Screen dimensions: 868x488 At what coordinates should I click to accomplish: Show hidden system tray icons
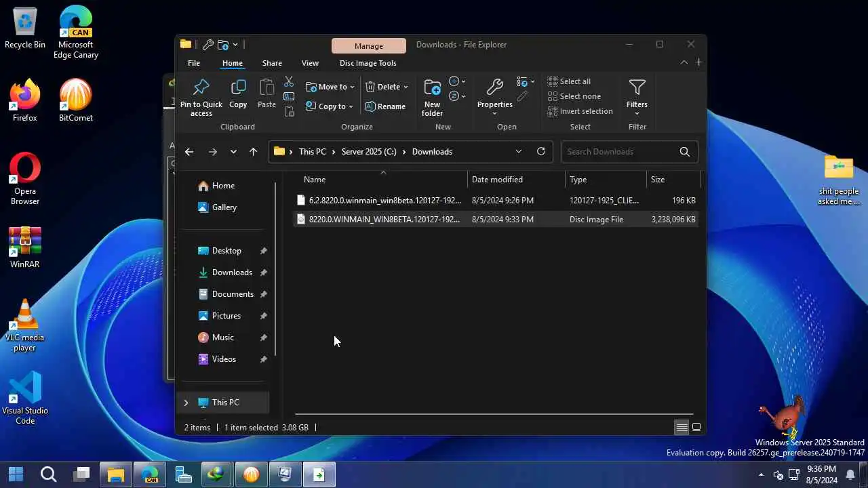pyautogui.click(x=761, y=474)
